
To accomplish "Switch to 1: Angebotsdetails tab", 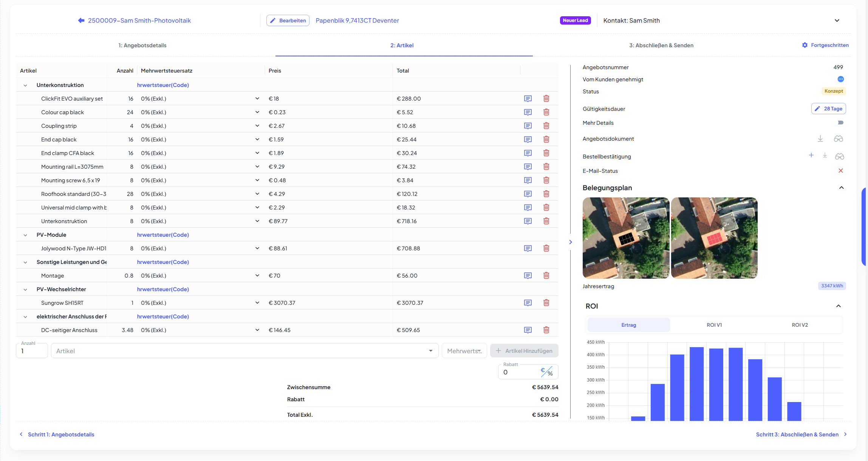I will pyautogui.click(x=142, y=45).
